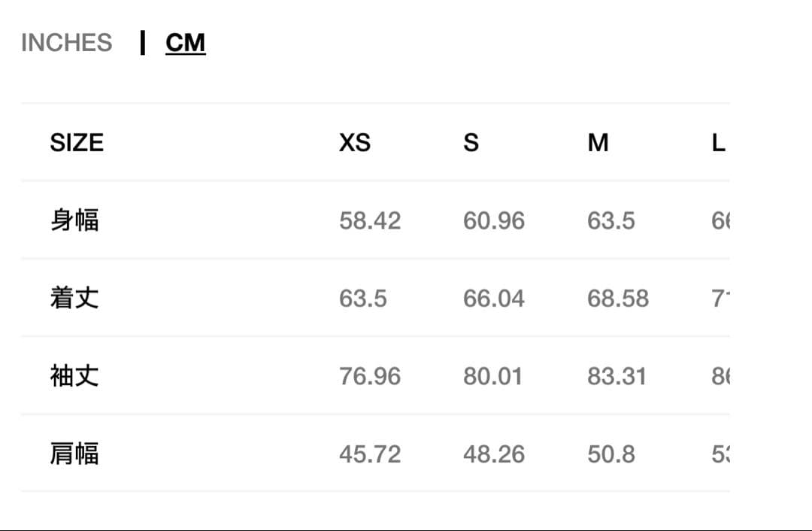Click M length value 68.58
Viewport: 812px width, 531px height.
pos(618,299)
